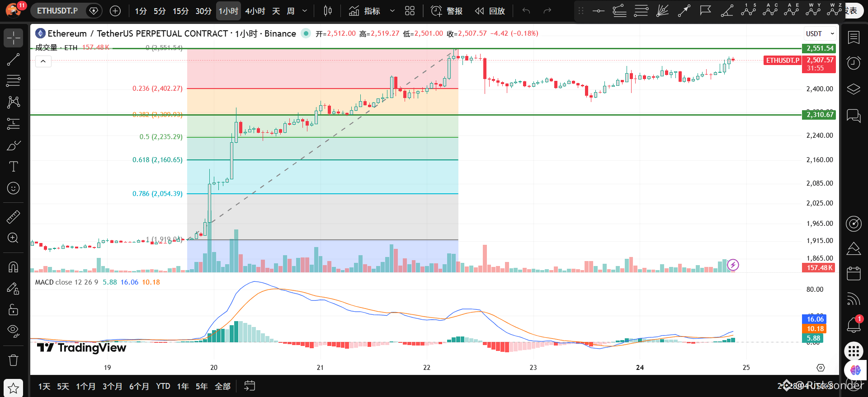Remove drawings with the trash icon
This screenshot has height=397, width=868.
(x=14, y=360)
